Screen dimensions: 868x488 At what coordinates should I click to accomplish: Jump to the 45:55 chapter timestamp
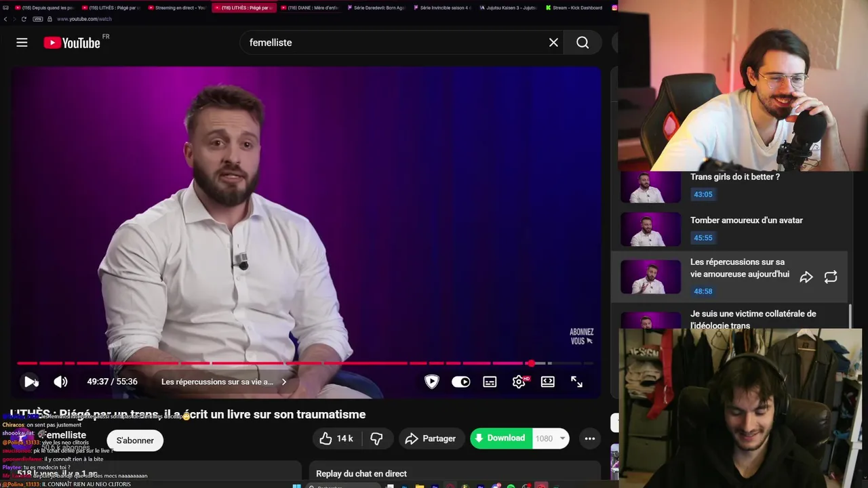pyautogui.click(x=703, y=238)
